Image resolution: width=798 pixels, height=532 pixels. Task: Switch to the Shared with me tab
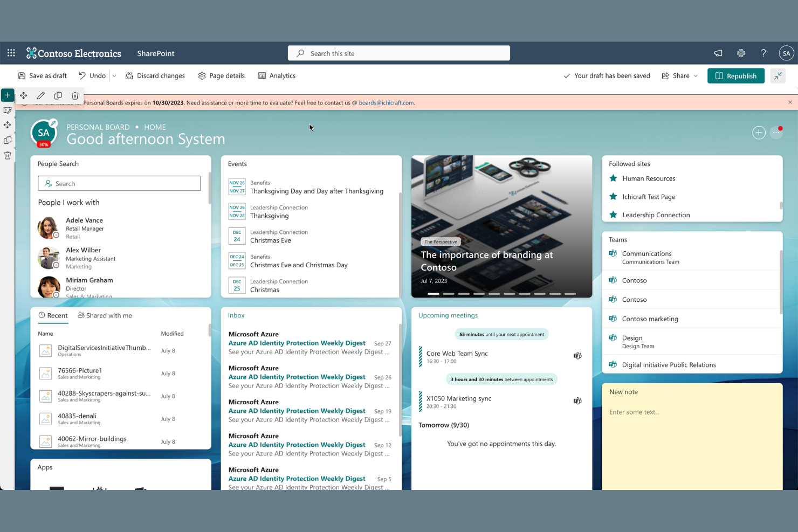coord(105,315)
